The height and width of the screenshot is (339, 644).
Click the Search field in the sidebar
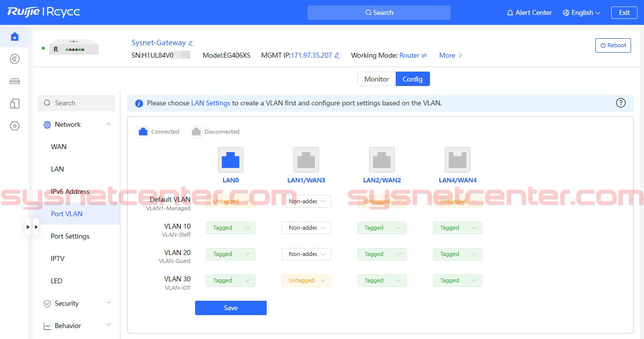[76, 103]
